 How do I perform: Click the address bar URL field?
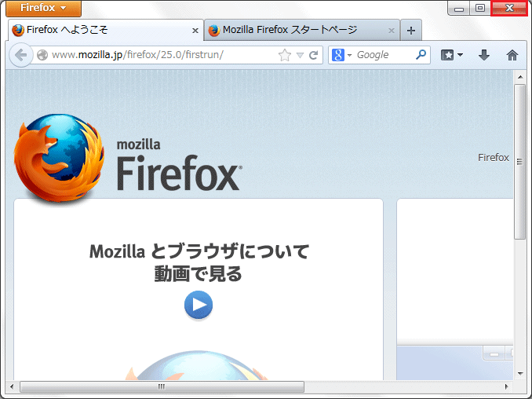[157, 55]
